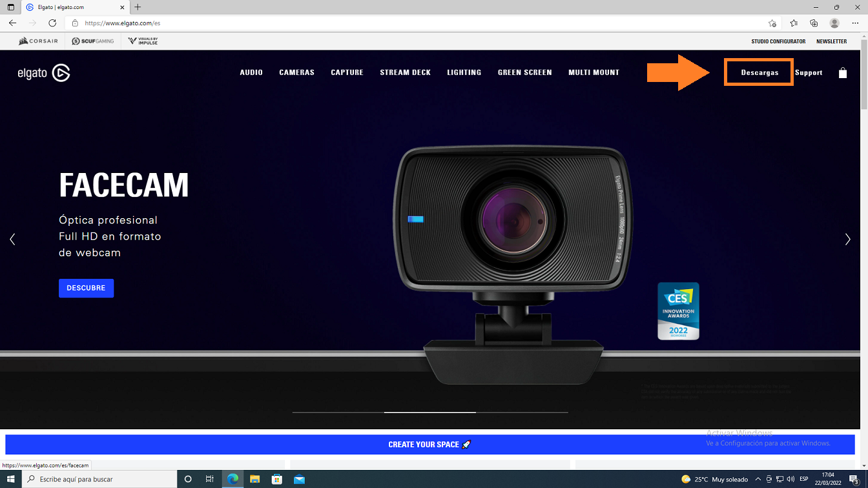This screenshot has height=488, width=868.
Task: Select the first carousel slide indicator
Action: (x=338, y=412)
